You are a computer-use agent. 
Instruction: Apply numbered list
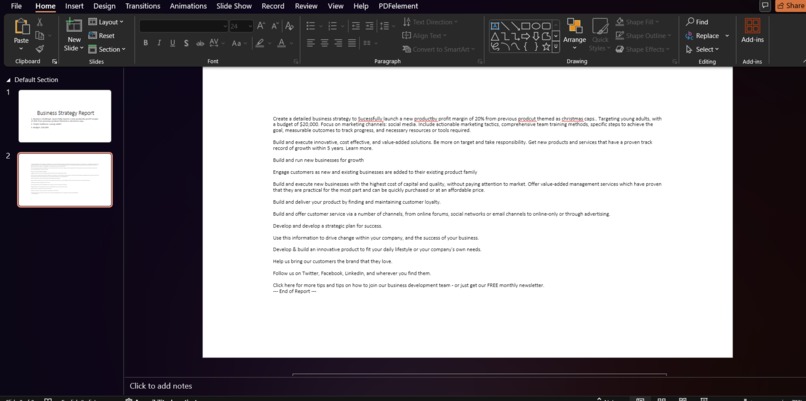tap(333, 26)
